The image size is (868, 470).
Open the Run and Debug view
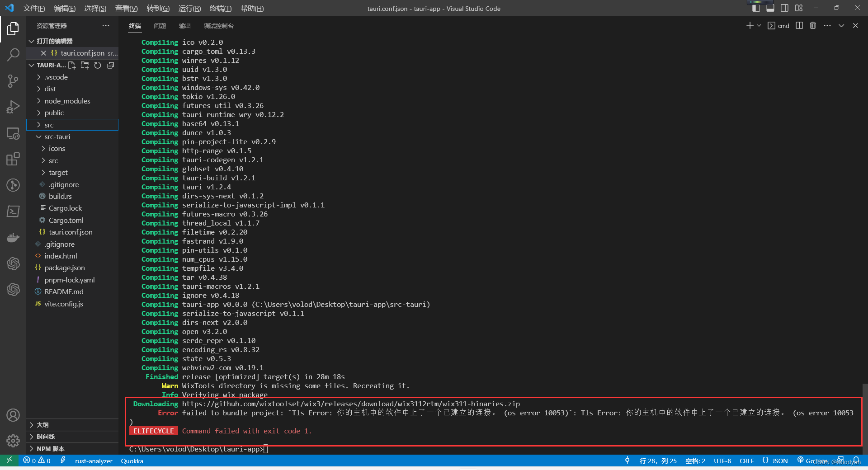13,108
